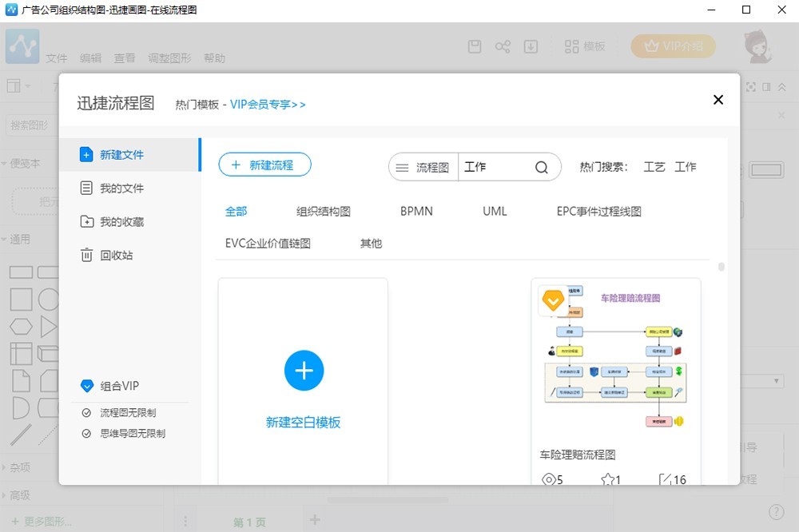Select the 组织结构图 category tab
This screenshot has height=532, width=799.
point(324,212)
